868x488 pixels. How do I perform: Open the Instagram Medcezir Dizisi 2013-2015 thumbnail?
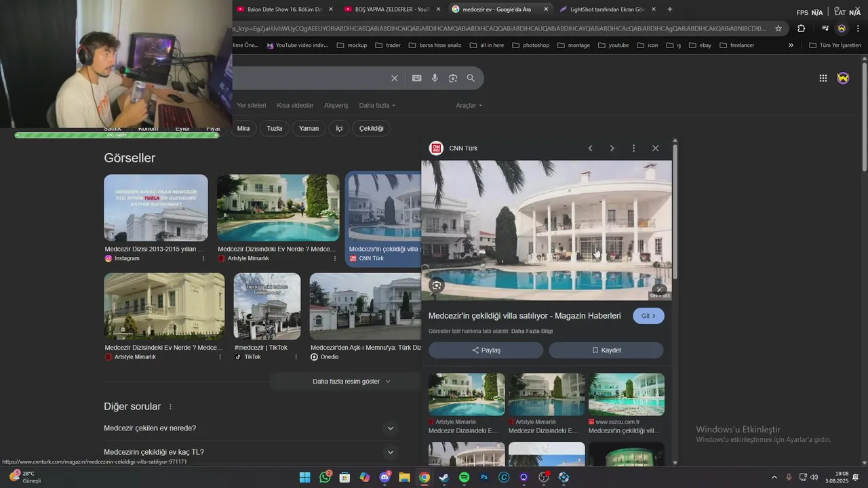pyautogui.click(x=156, y=208)
